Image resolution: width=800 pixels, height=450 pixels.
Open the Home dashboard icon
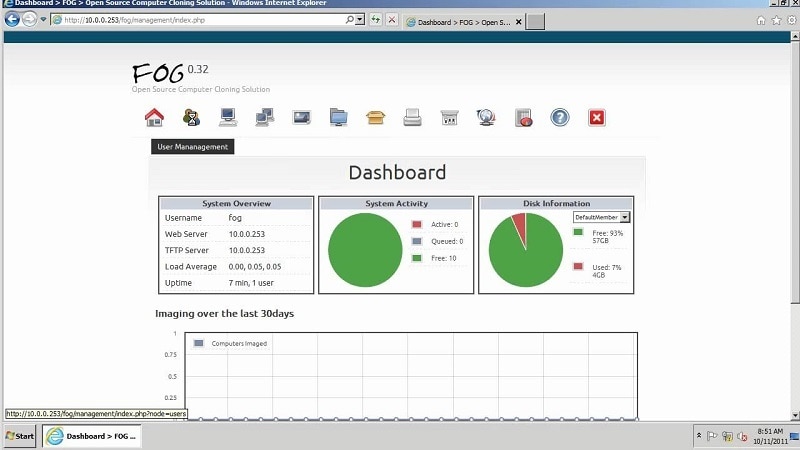(x=154, y=117)
